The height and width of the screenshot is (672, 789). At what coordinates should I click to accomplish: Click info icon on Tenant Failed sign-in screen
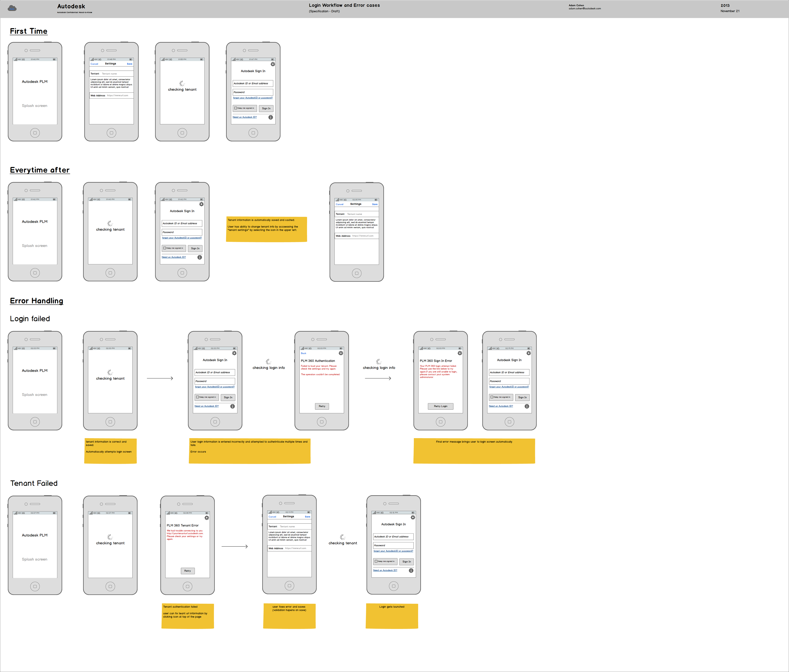click(x=411, y=570)
